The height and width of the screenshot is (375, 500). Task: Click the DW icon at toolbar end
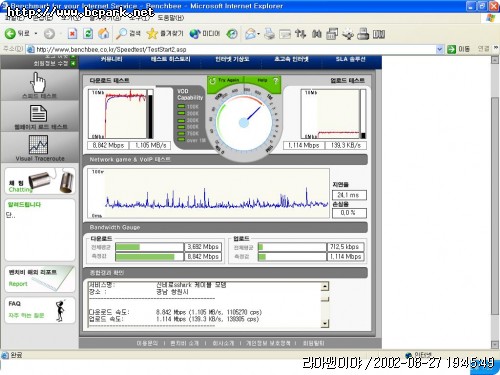click(x=379, y=34)
